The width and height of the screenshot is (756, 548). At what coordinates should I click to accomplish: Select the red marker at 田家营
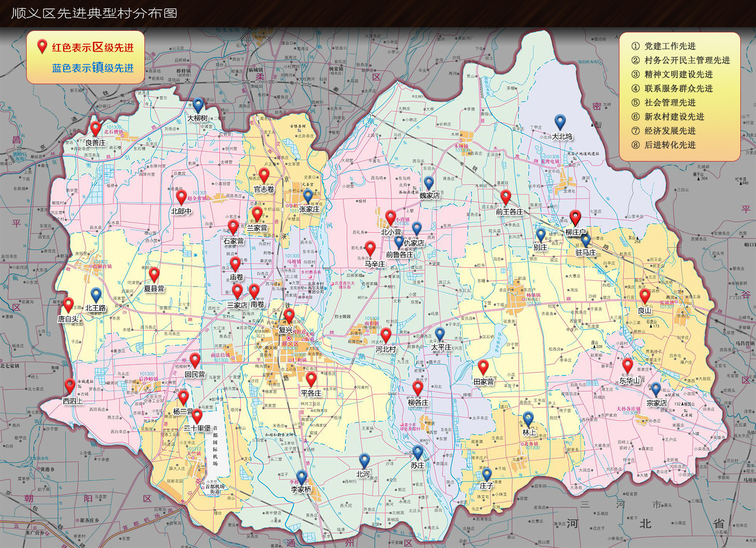tap(483, 367)
